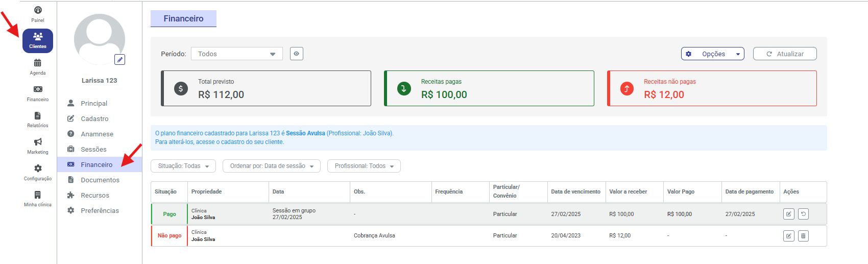Edit the paid Sessão em grupo entry
This screenshot has height=264, width=868.
pos(788,214)
